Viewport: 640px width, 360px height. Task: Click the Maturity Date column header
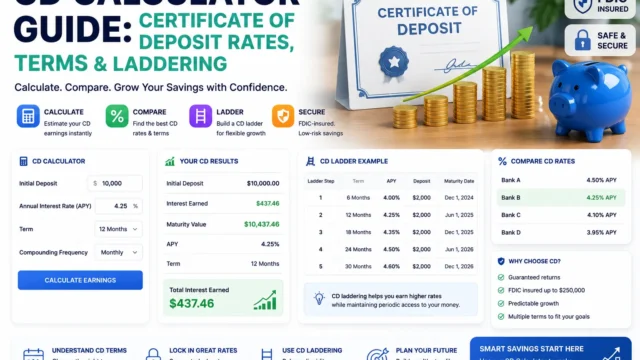[459, 181]
